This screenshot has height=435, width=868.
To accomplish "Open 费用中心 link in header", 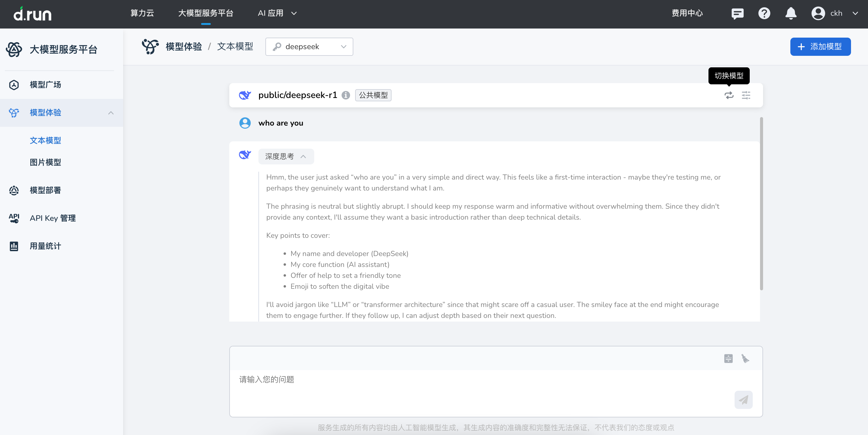I will (687, 13).
